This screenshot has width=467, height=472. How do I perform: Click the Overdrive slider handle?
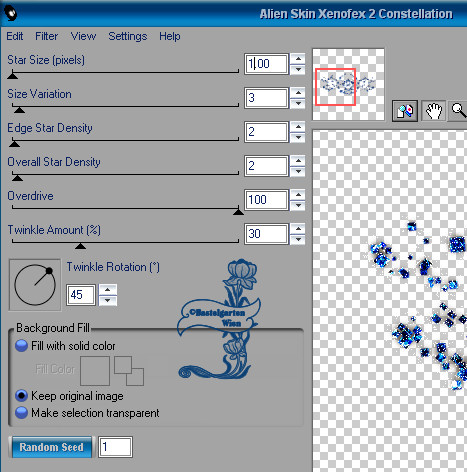[x=238, y=211]
